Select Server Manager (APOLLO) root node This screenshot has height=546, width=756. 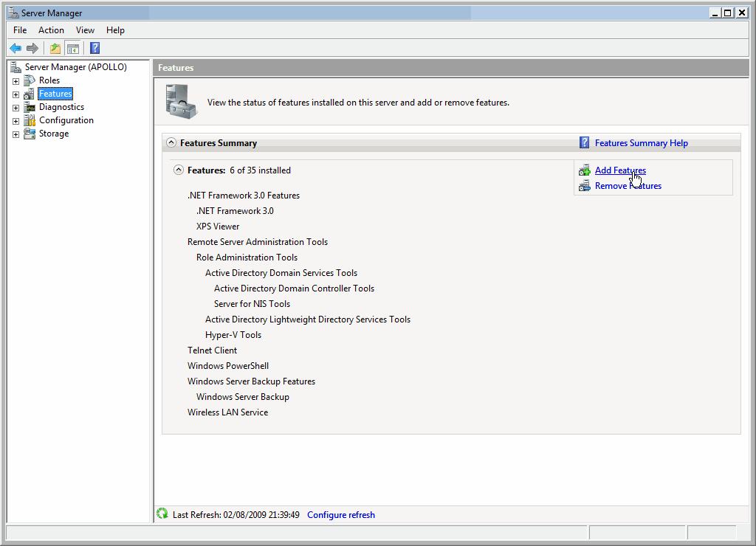[76, 67]
